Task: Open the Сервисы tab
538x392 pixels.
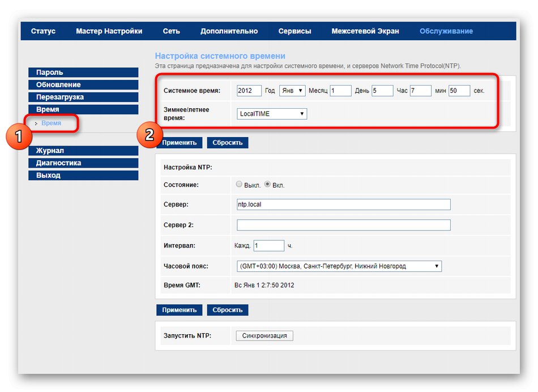Action: (294, 31)
